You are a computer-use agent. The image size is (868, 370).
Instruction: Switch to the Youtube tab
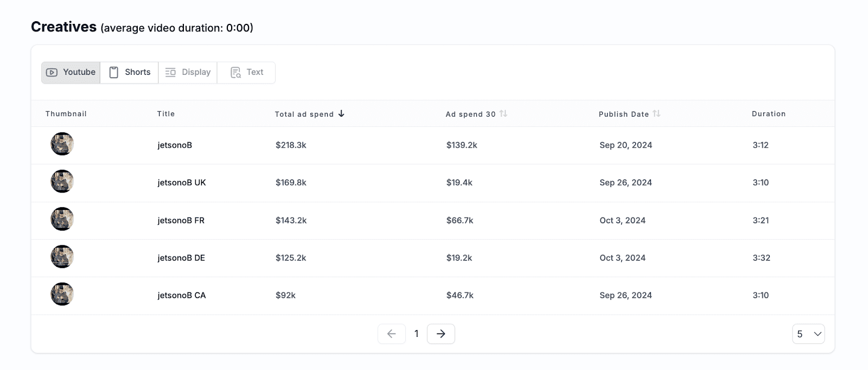coord(71,72)
